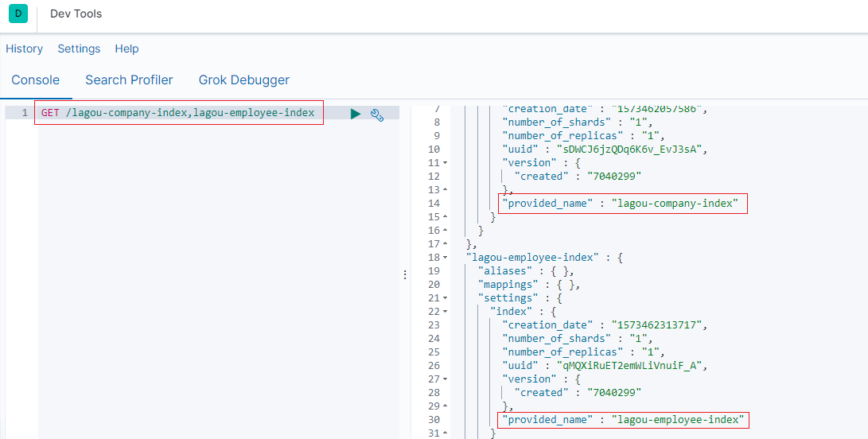Click the "settings" key on line 21
The width and height of the screenshot is (868, 439).
(508, 298)
